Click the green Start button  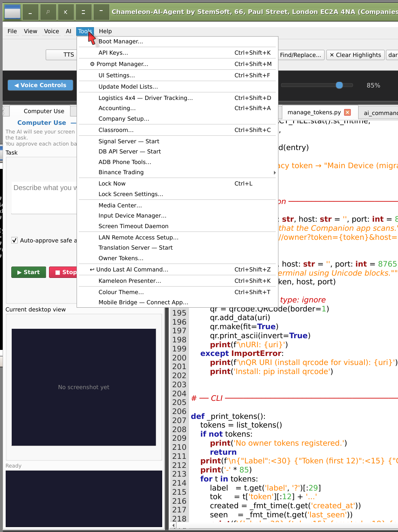point(29,272)
